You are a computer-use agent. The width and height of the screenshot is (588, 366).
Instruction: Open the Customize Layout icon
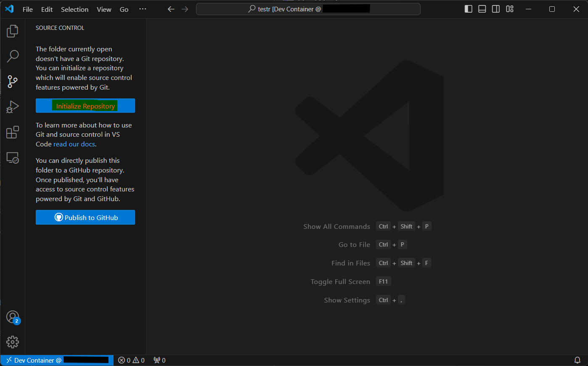[x=510, y=9]
